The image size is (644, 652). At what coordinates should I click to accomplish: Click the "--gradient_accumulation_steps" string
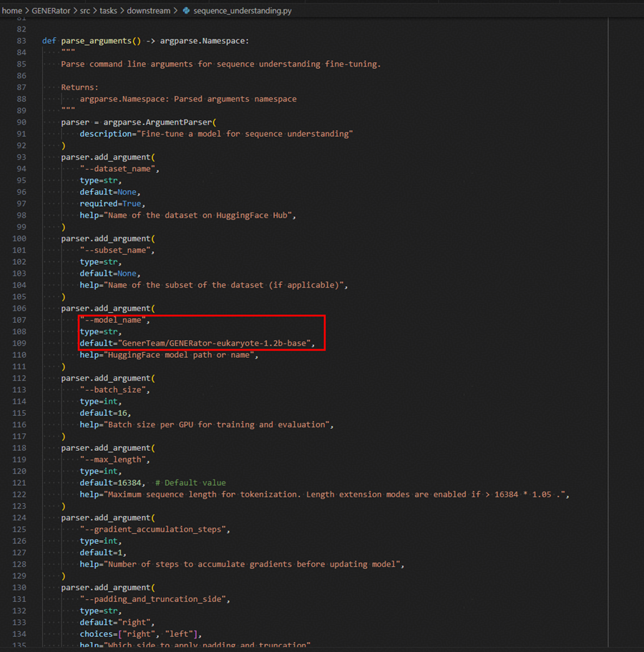point(152,530)
